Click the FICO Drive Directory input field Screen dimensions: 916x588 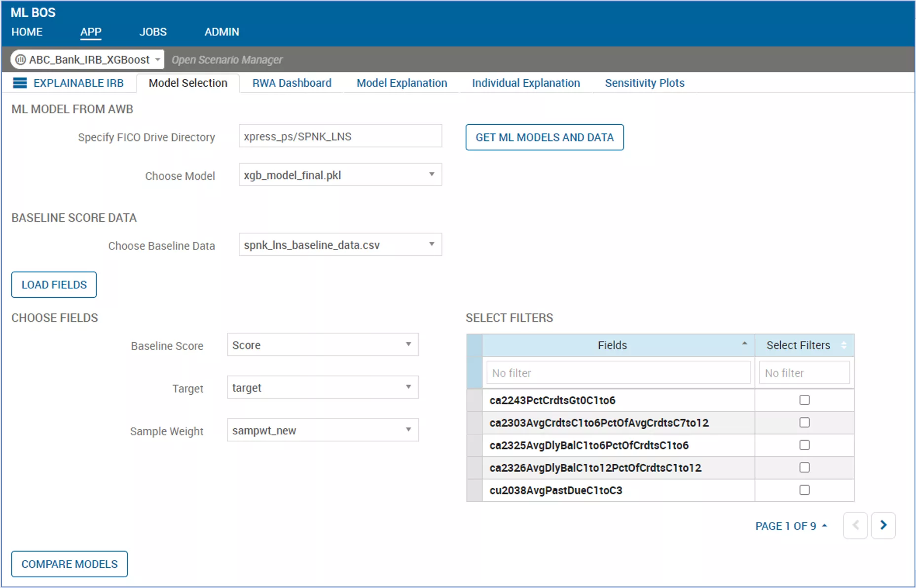point(340,137)
